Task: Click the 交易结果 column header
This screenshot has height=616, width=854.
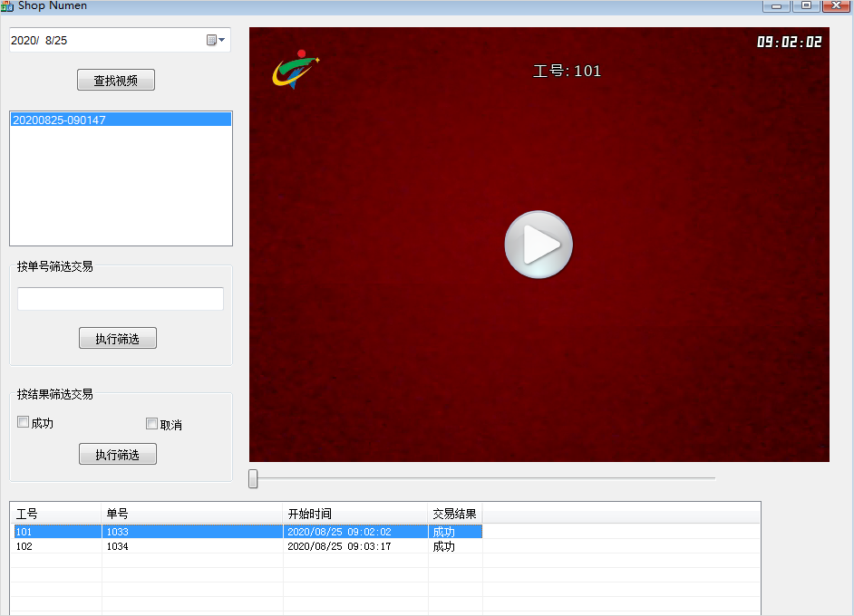Action: pyautogui.click(x=455, y=513)
